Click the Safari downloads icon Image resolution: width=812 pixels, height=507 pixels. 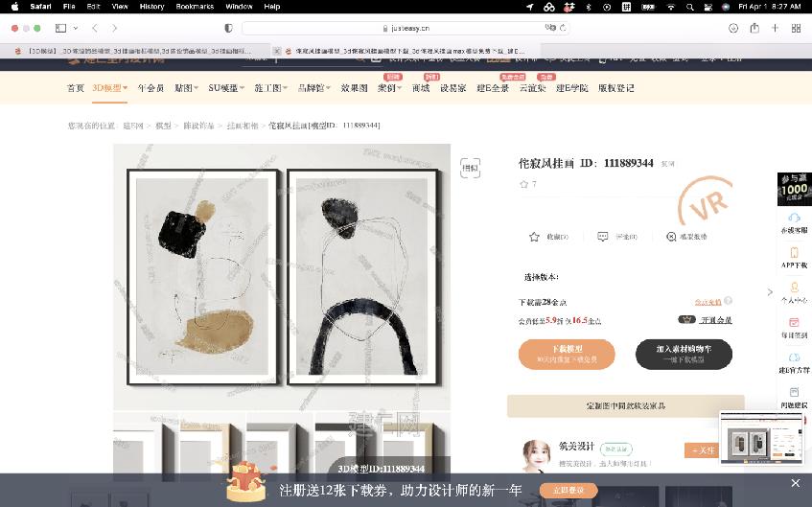733,28
